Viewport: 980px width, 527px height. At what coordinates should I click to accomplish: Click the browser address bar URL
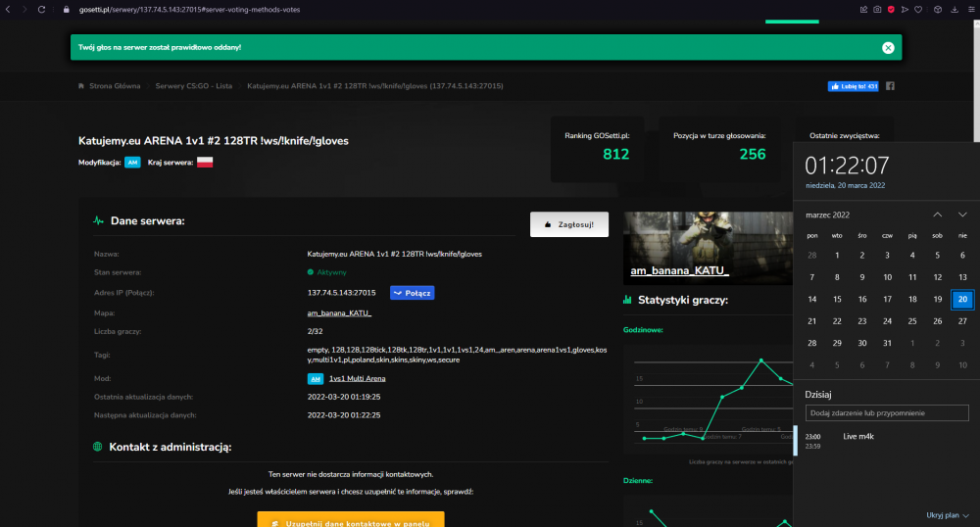point(189,10)
